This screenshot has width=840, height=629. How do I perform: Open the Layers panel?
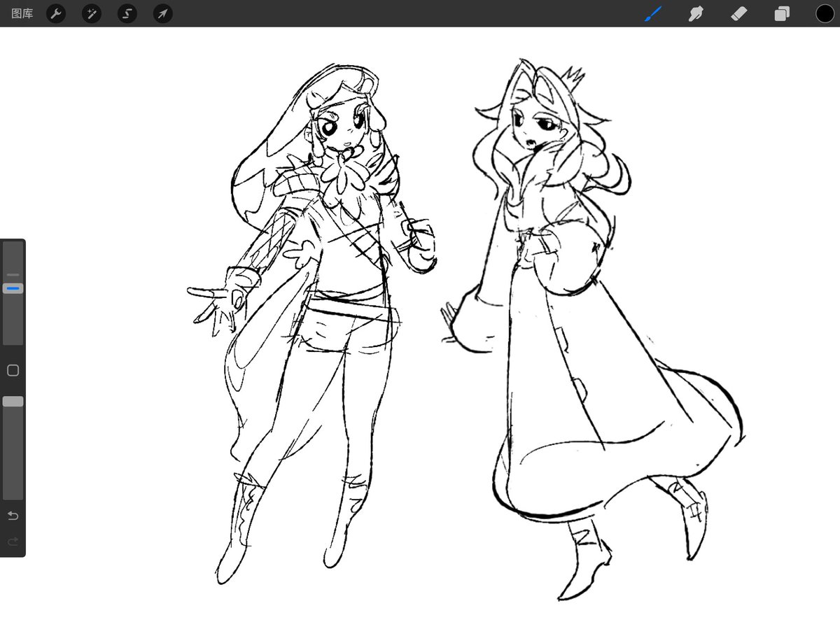point(782,13)
